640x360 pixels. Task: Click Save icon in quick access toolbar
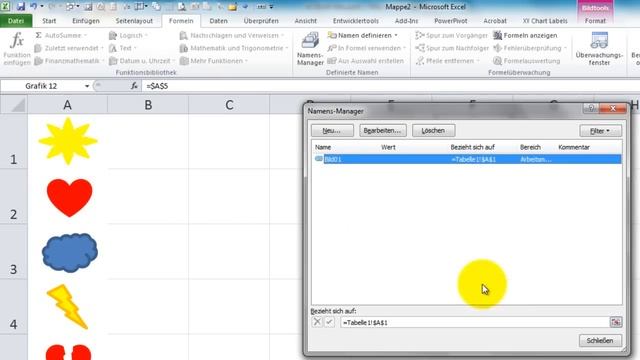point(20,7)
